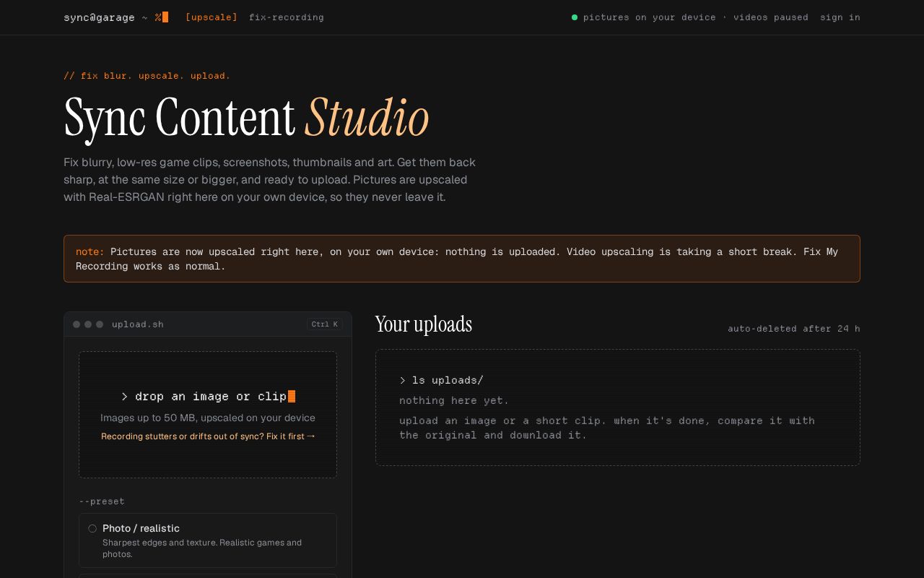Viewport: 924px width, 578px height.
Task: Click 'auto-deleted after 24 h' text
Action: 794,329
